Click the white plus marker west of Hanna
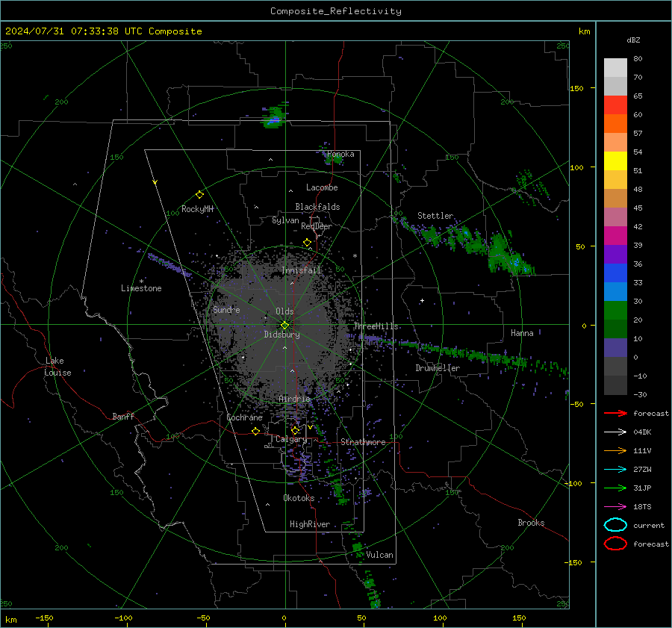The image size is (672, 628). [x=422, y=300]
